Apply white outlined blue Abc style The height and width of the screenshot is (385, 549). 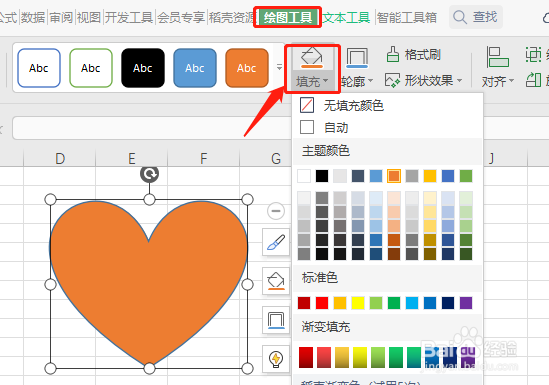[39, 68]
